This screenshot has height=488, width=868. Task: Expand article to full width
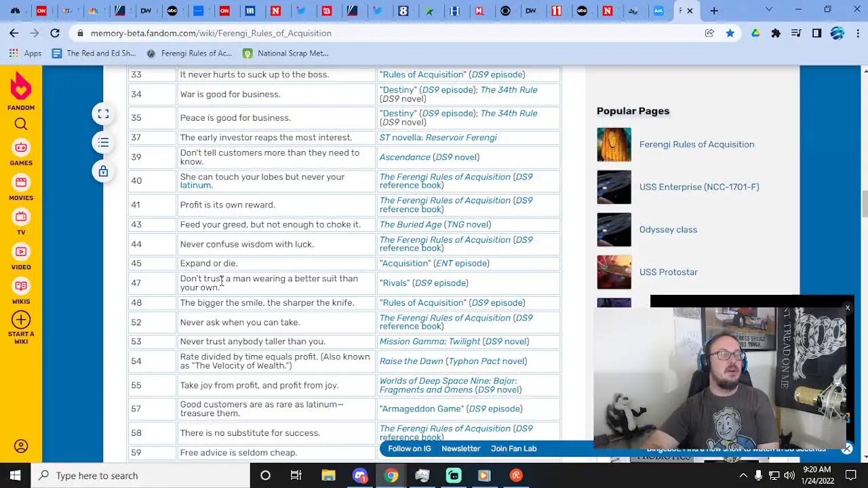103,114
